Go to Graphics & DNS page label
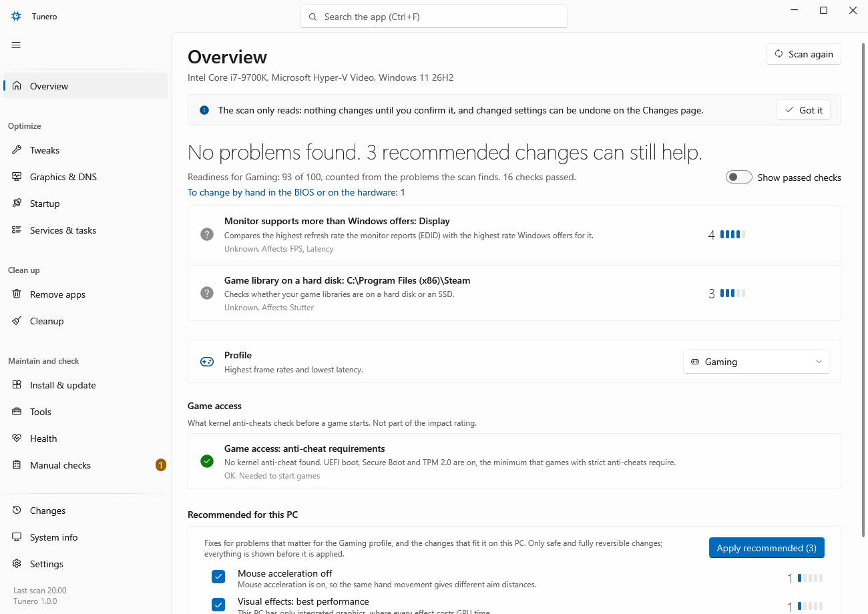The image size is (868, 614). [x=63, y=177]
